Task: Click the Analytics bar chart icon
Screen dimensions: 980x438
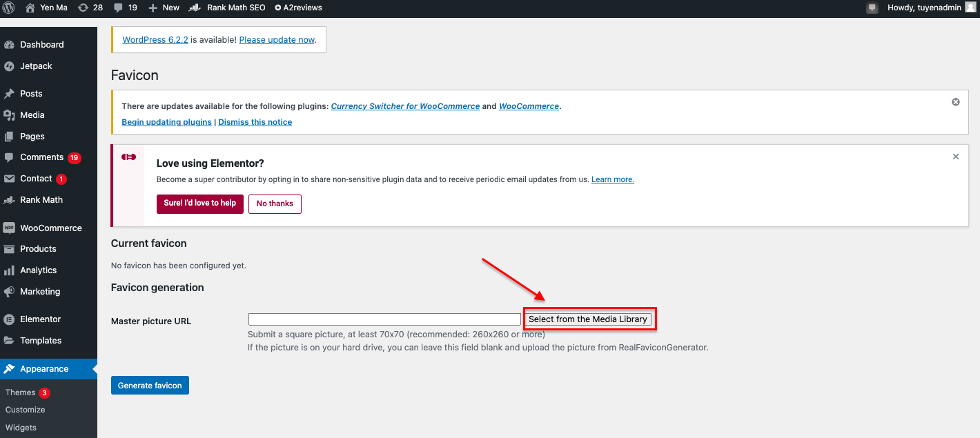Action: click(x=9, y=270)
